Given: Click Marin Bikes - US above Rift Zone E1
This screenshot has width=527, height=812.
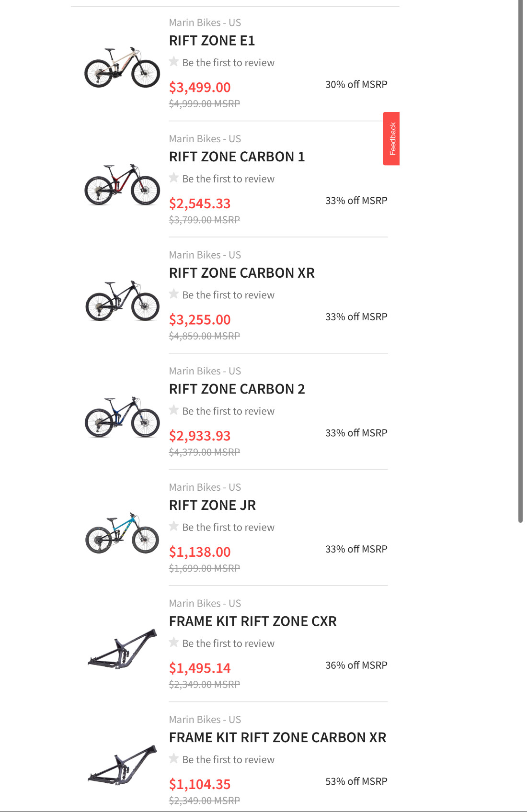Looking at the screenshot, I should tap(205, 23).
